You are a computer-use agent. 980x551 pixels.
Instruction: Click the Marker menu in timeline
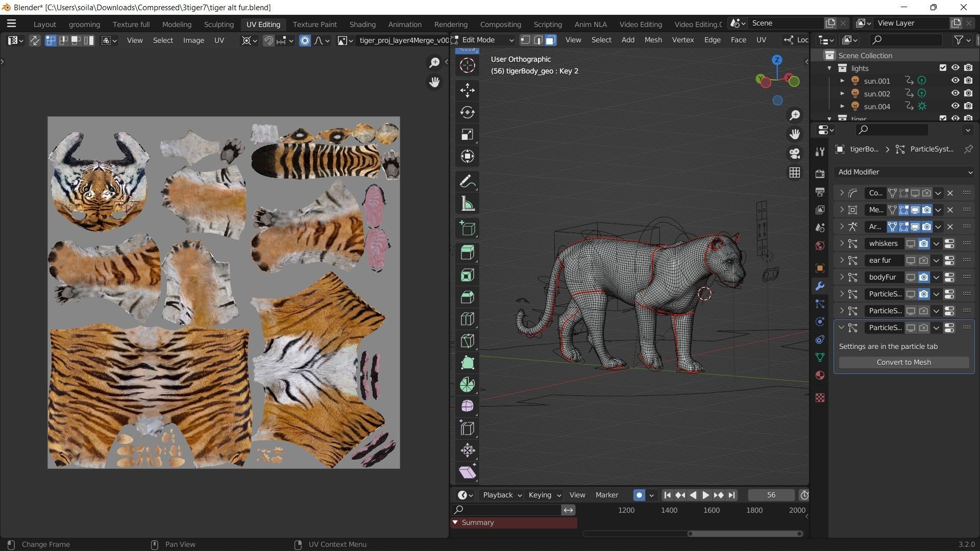tap(606, 495)
